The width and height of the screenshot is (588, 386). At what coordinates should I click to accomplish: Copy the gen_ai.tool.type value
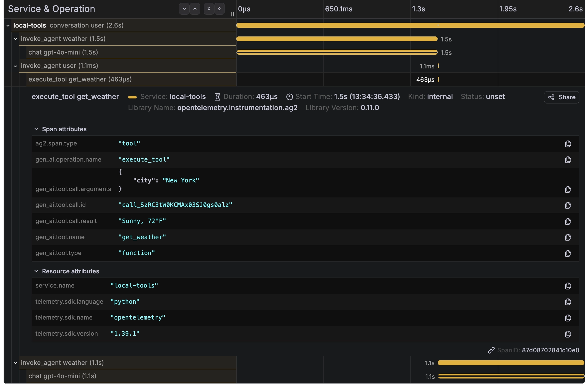pos(568,253)
